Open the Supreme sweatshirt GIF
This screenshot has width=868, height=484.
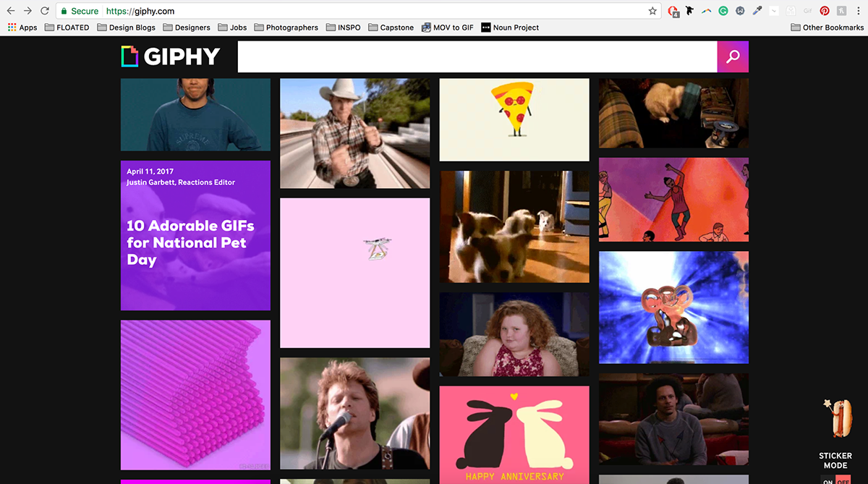click(x=195, y=114)
